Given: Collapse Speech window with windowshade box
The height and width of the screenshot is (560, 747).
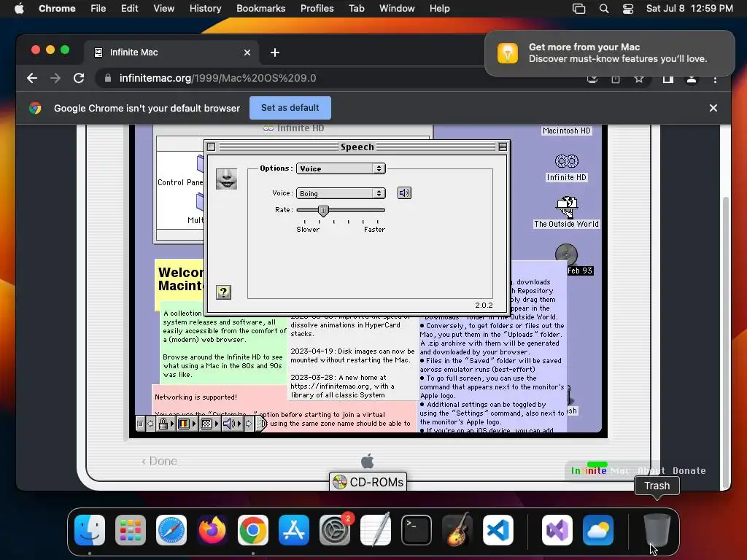Looking at the screenshot, I should pyautogui.click(x=503, y=147).
